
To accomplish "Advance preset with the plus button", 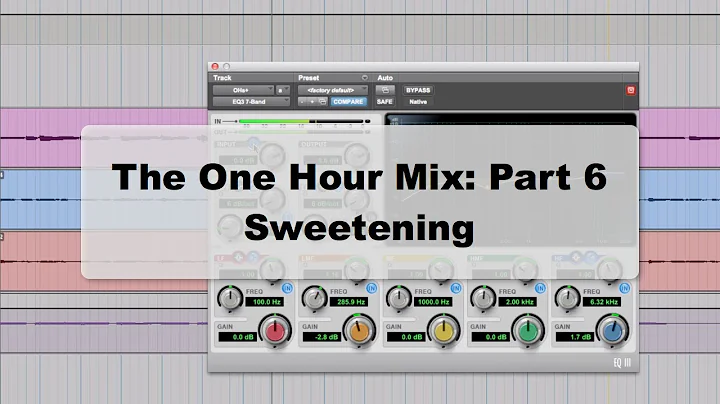I will tap(312, 101).
